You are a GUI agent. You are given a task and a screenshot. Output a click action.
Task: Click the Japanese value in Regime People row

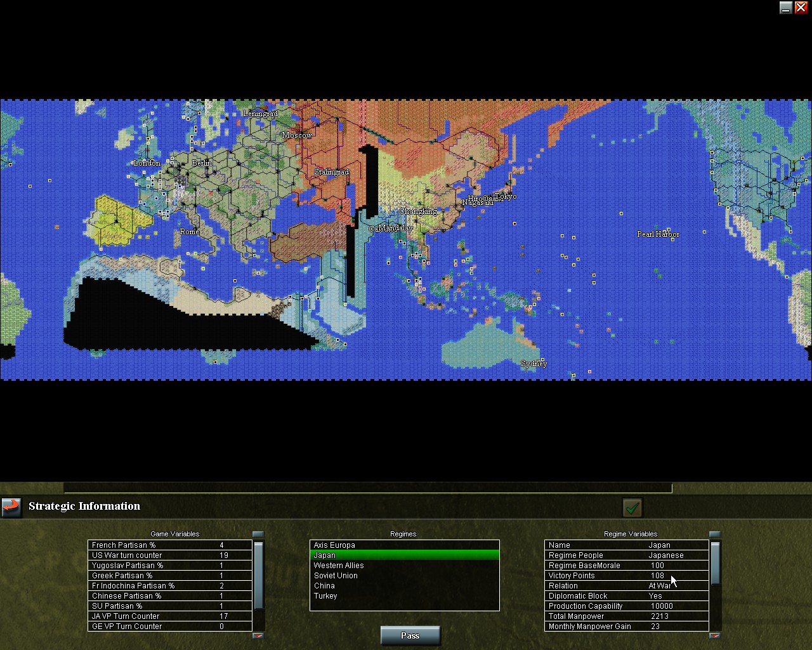pyautogui.click(x=666, y=555)
